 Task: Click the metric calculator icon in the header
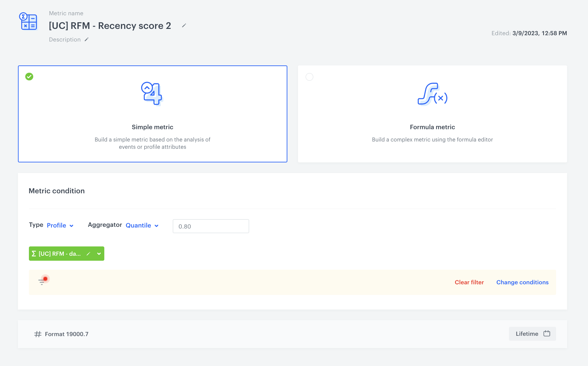pyautogui.click(x=29, y=22)
